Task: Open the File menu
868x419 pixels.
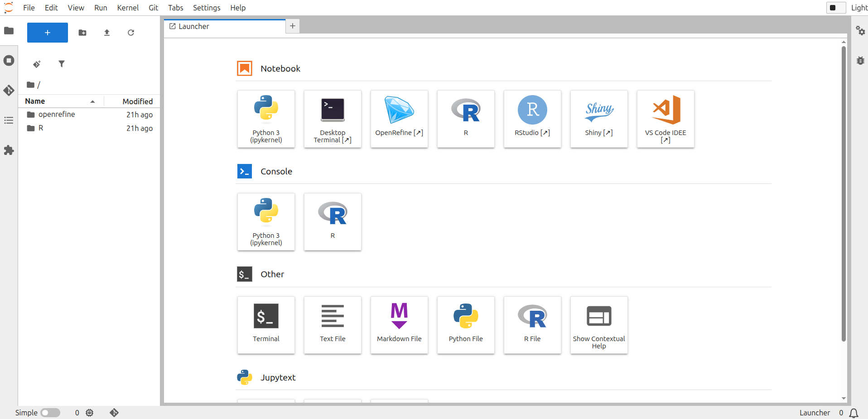Action: (x=29, y=8)
